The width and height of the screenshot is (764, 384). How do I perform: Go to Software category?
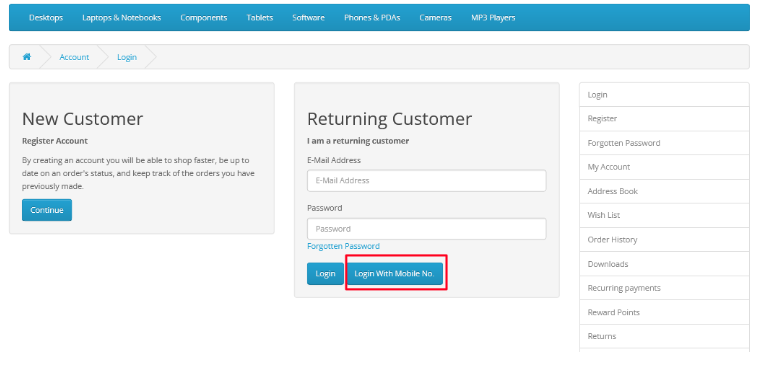(308, 18)
